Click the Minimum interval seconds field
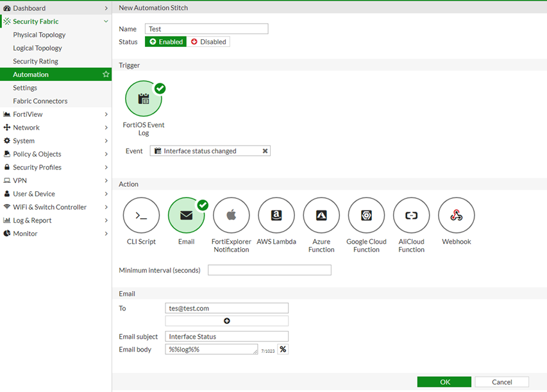This screenshot has height=392, width=547. tap(269, 270)
